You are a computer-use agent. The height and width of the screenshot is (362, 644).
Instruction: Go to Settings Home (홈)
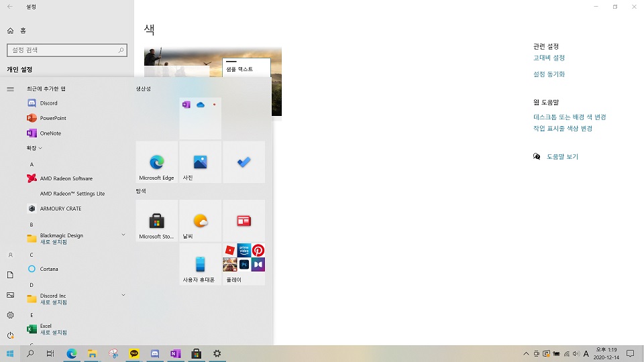pos(16,30)
